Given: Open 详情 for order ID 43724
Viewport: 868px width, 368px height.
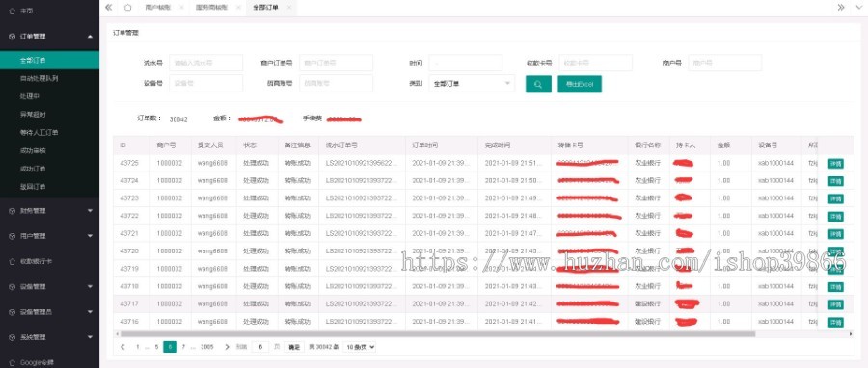Looking at the screenshot, I should 835,181.
